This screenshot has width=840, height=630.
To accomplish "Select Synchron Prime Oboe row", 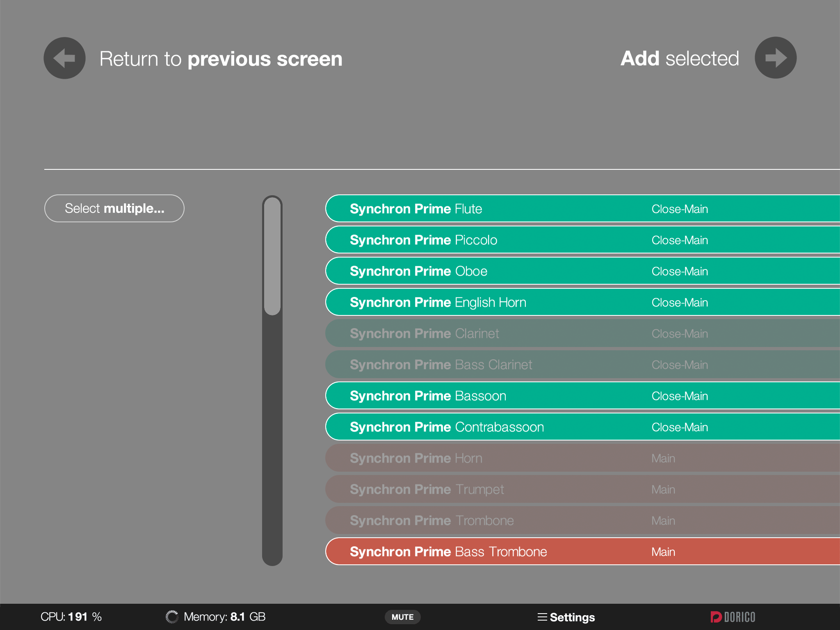I will point(582,271).
